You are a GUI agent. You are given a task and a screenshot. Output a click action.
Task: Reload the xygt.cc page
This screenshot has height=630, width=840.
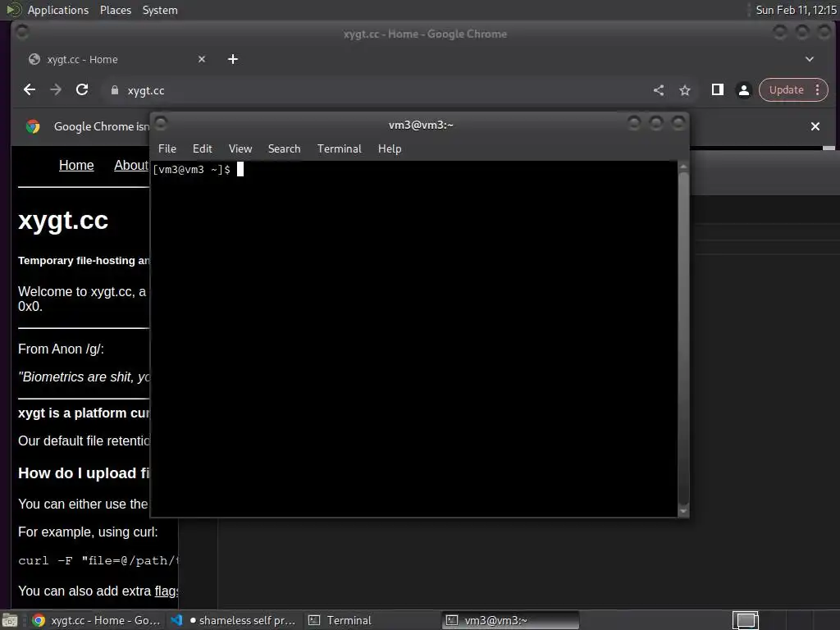[82, 90]
